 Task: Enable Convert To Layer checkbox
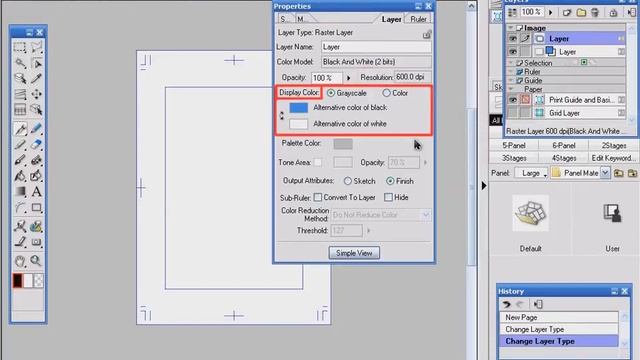coord(318,197)
